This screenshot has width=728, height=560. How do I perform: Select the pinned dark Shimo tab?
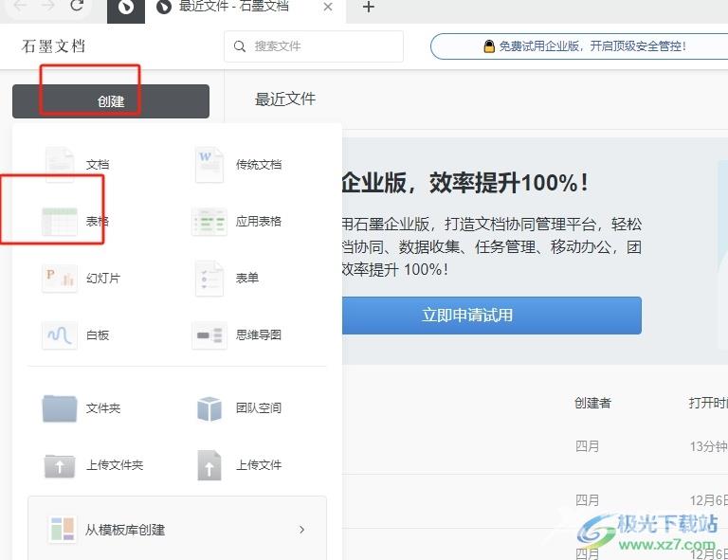click(126, 8)
